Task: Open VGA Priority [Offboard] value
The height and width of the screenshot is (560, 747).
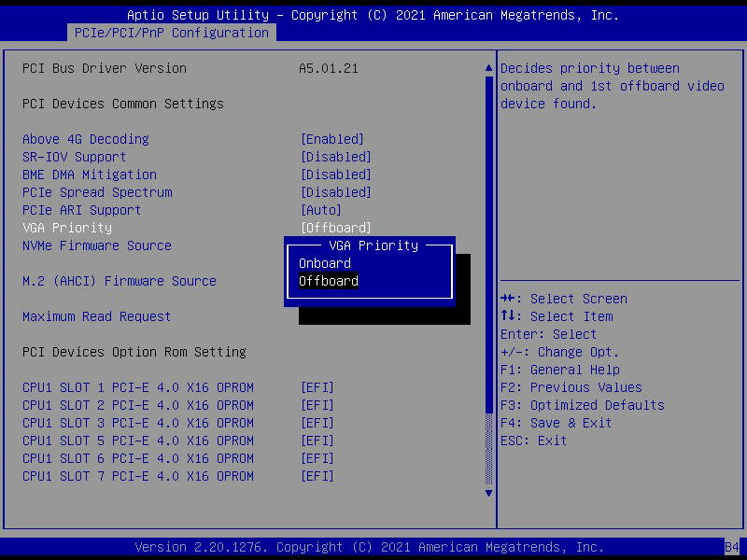Action: click(336, 228)
